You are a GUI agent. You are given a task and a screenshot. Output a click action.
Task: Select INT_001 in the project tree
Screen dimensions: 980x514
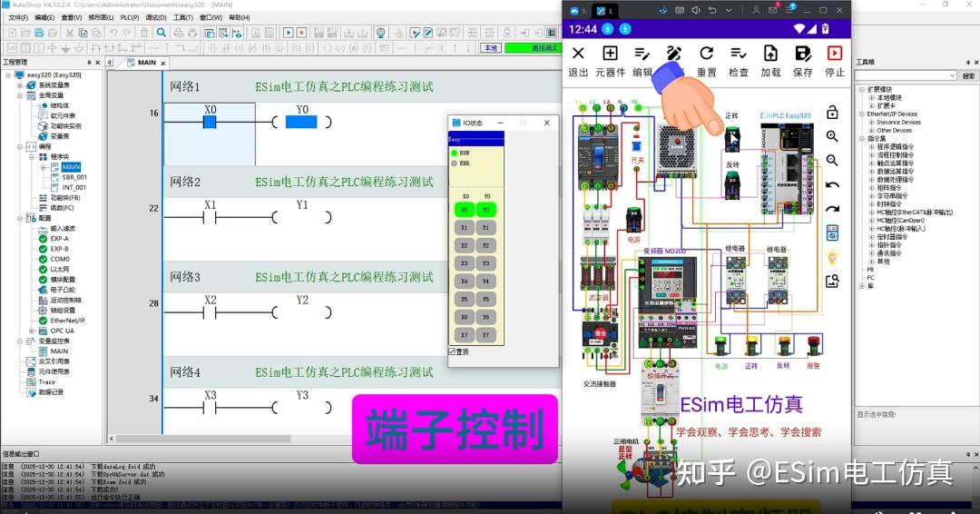(x=74, y=188)
